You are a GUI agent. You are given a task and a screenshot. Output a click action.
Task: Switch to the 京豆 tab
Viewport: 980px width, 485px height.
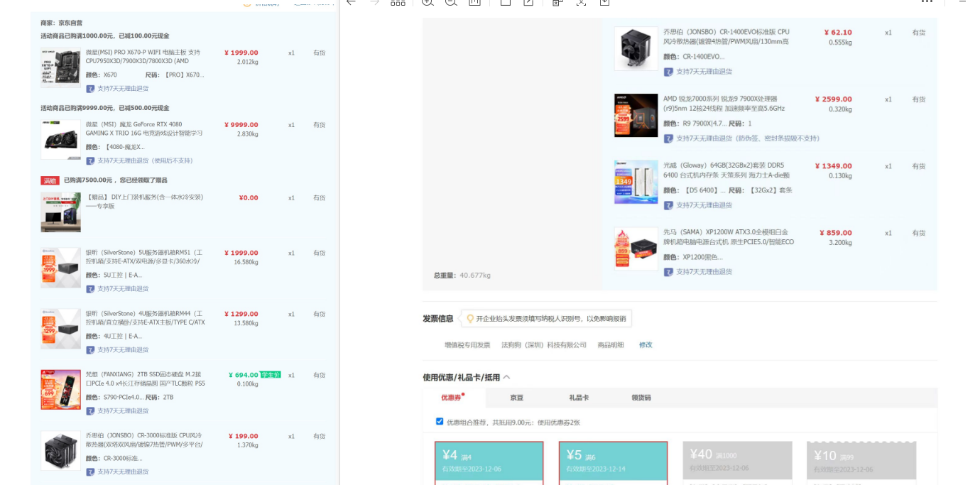click(516, 398)
